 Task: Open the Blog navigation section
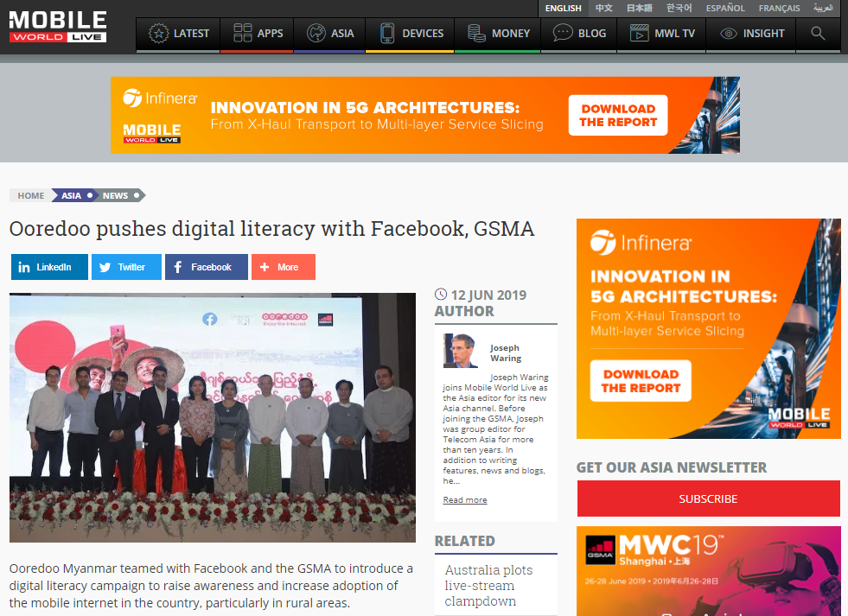tap(578, 34)
